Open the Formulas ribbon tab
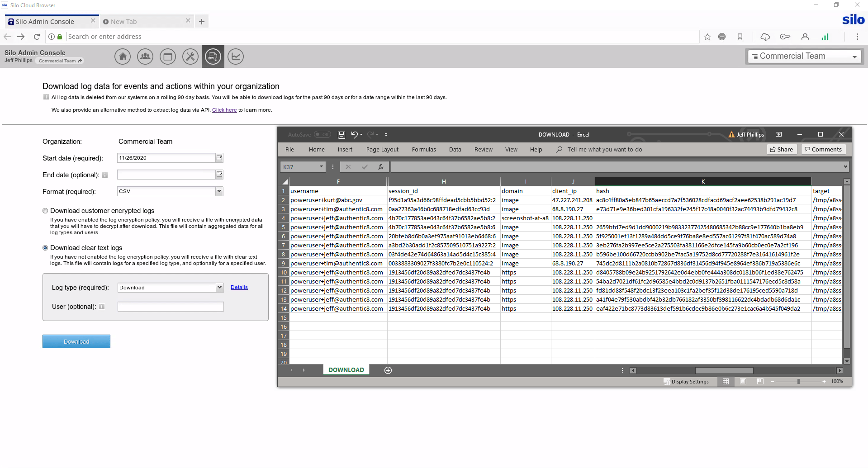Image resolution: width=868 pixels, height=468 pixels. [424, 150]
